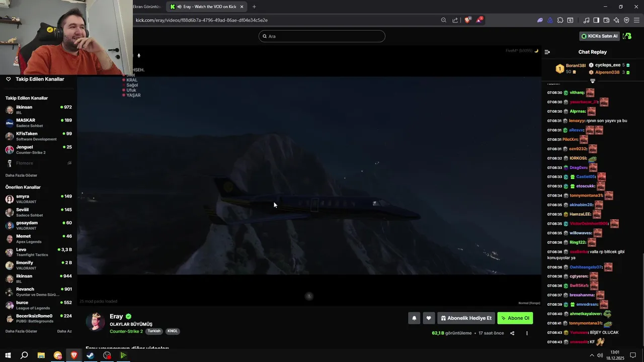Click the Brave browser taskbar icon
The height and width of the screenshot is (362, 644).
coord(74,355)
